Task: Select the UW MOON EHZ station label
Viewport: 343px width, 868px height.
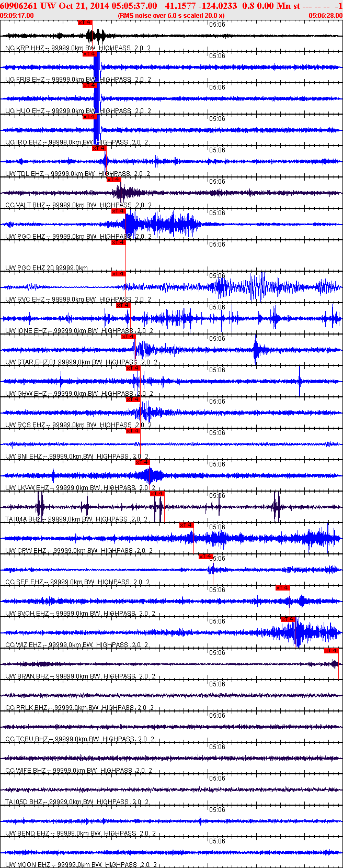Action: (x=81, y=865)
